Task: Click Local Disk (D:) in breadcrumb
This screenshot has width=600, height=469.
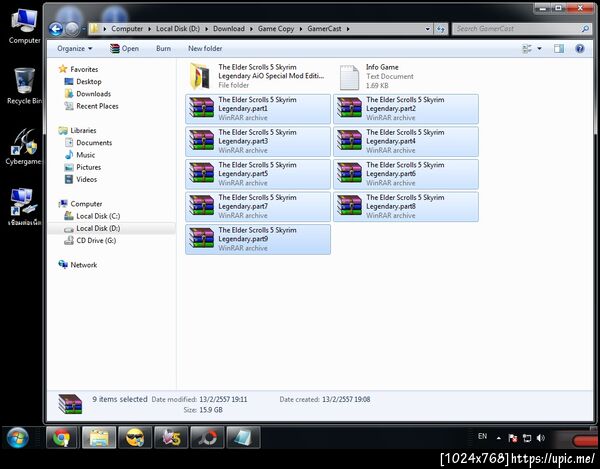Action: click(178, 29)
